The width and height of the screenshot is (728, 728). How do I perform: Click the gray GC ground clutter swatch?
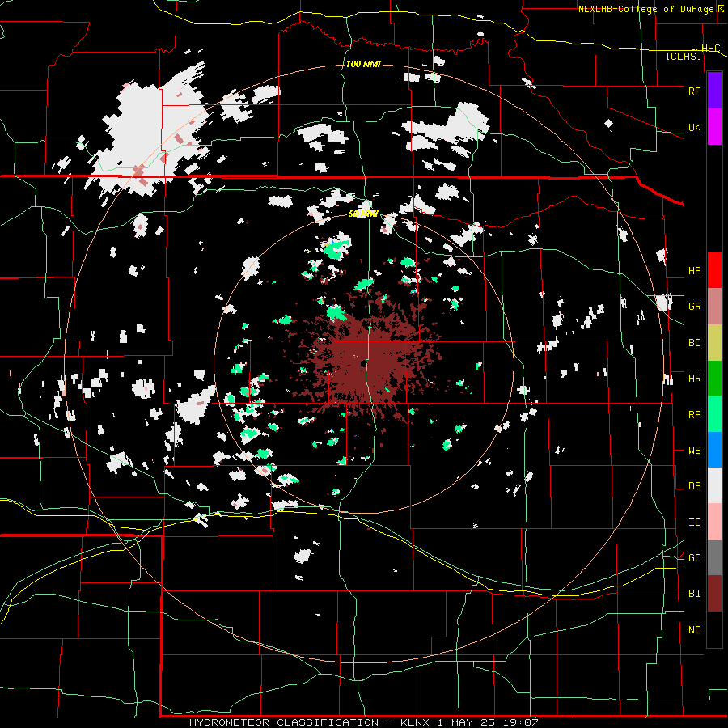(x=714, y=557)
